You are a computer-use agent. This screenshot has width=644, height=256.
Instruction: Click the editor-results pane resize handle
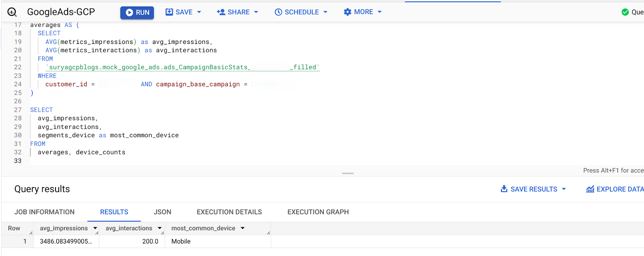pos(347,173)
